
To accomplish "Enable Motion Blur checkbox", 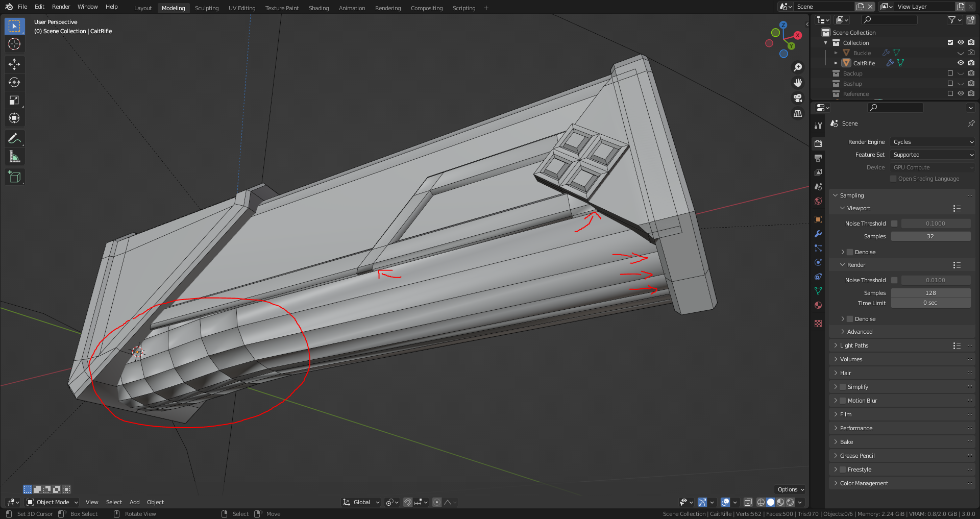I will pos(843,401).
